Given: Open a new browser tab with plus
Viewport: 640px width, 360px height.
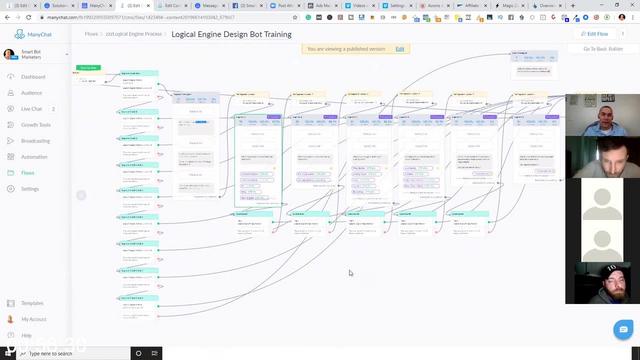Looking at the screenshot, I should pyautogui.click(x=573, y=6).
